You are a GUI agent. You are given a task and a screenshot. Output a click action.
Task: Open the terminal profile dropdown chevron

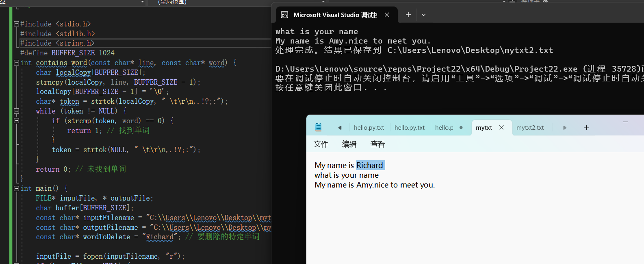[423, 15]
